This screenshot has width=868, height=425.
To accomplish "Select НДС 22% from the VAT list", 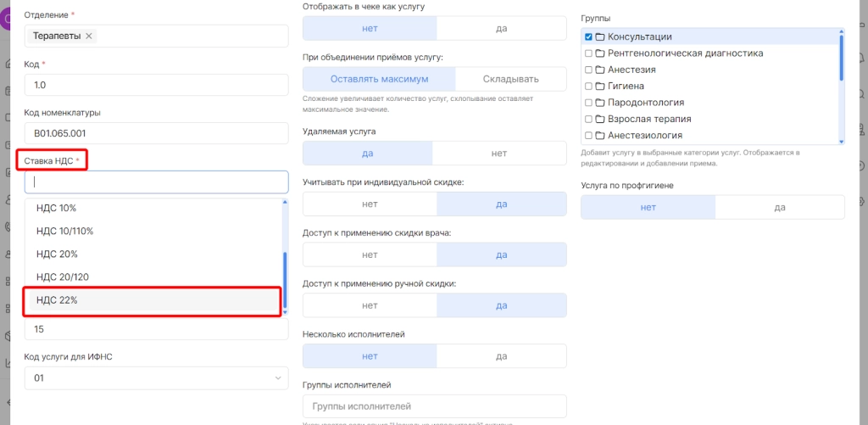I will point(153,300).
